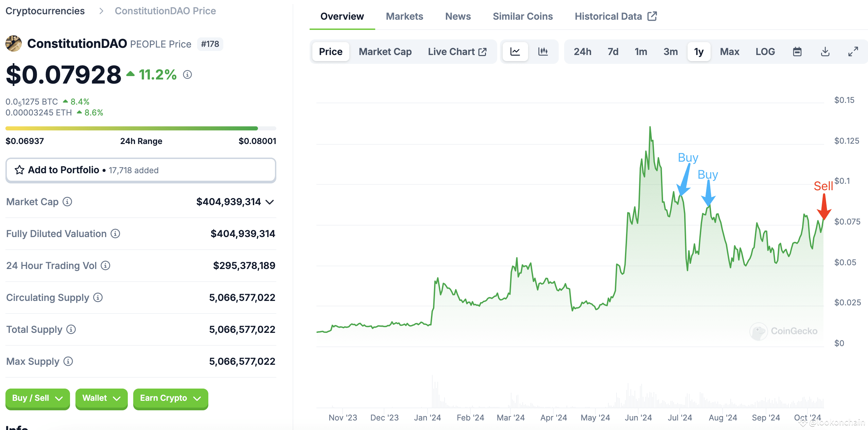Image resolution: width=868 pixels, height=430 pixels.
Task: Open the Cryptocurrencies breadcrumb link
Action: tap(45, 11)
